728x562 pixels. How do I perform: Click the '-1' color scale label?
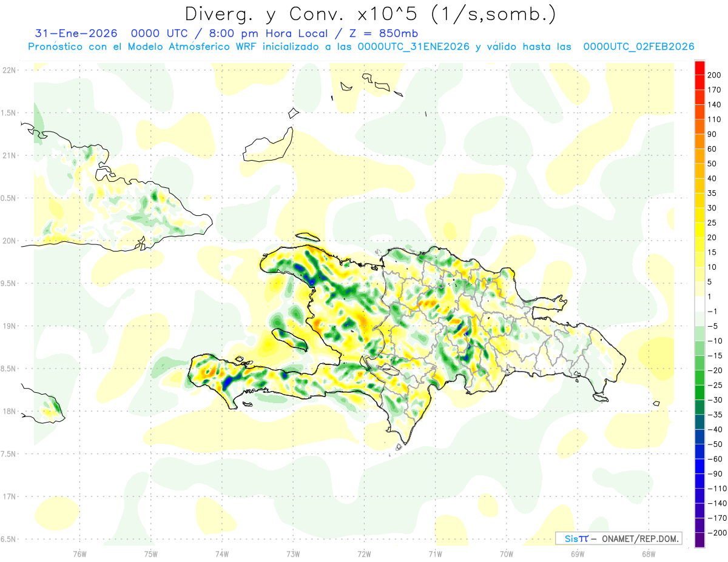[712, 311]
